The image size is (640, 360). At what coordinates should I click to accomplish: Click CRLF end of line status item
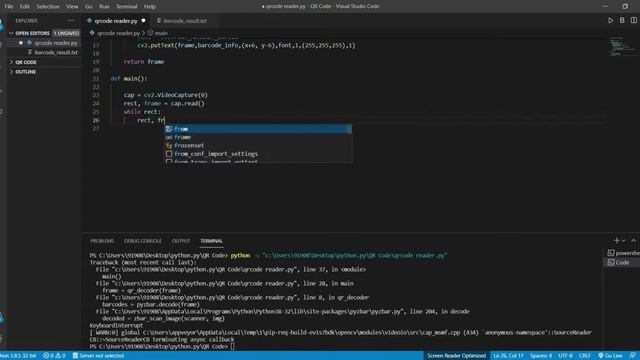[584, 356]
